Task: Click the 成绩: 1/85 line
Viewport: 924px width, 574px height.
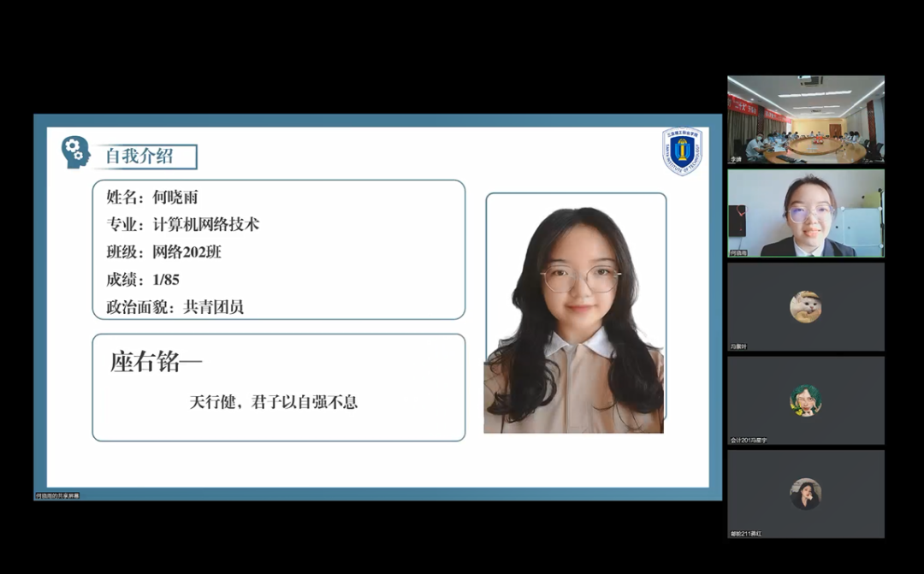Action: [143, 279]
